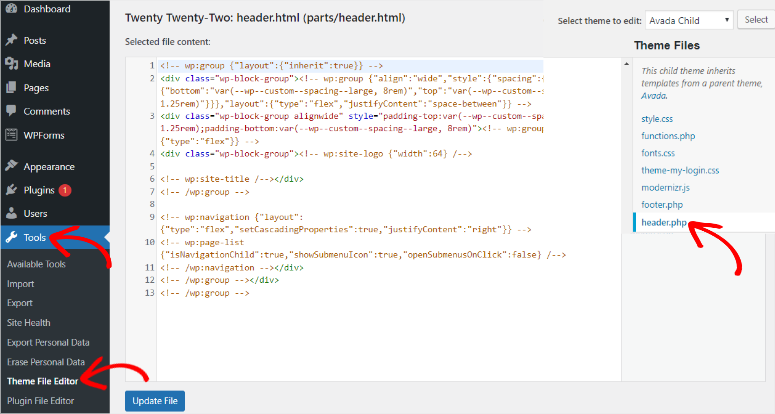This screenshot has width=775, height=414.
Task: Open header.php theme file
Action: click(664, 222)
